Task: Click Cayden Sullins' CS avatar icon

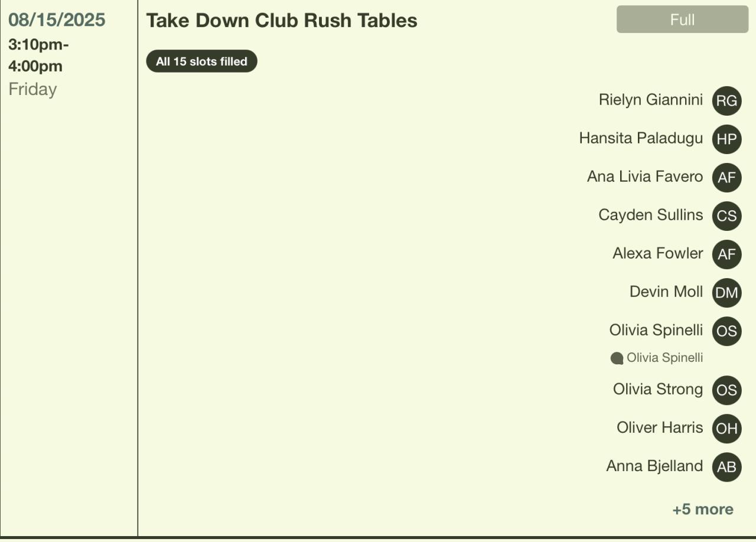Action: click(x=726, y=216)
